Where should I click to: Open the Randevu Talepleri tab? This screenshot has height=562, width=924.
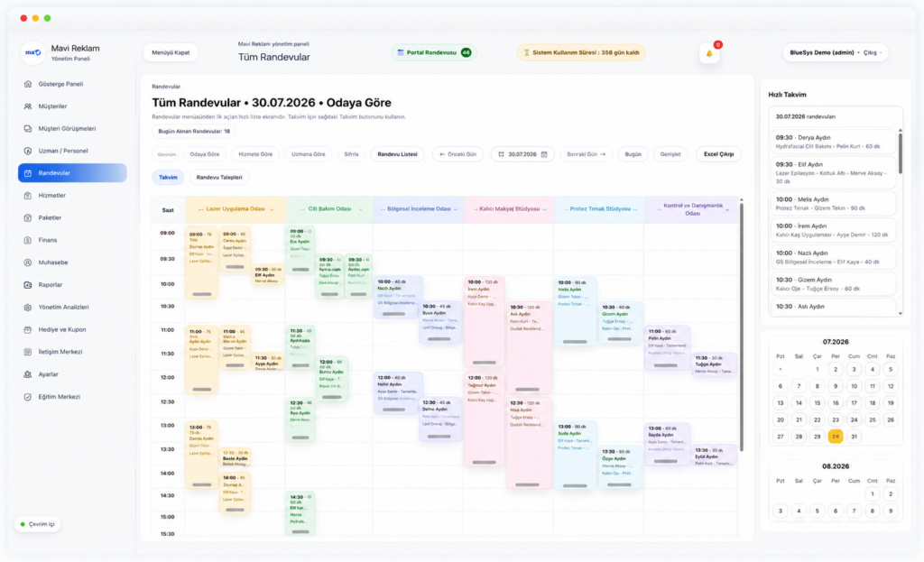click(219, 178)
